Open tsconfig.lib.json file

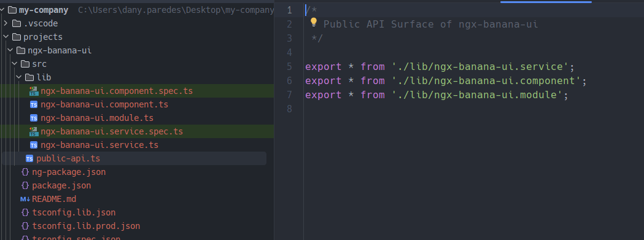74,213
